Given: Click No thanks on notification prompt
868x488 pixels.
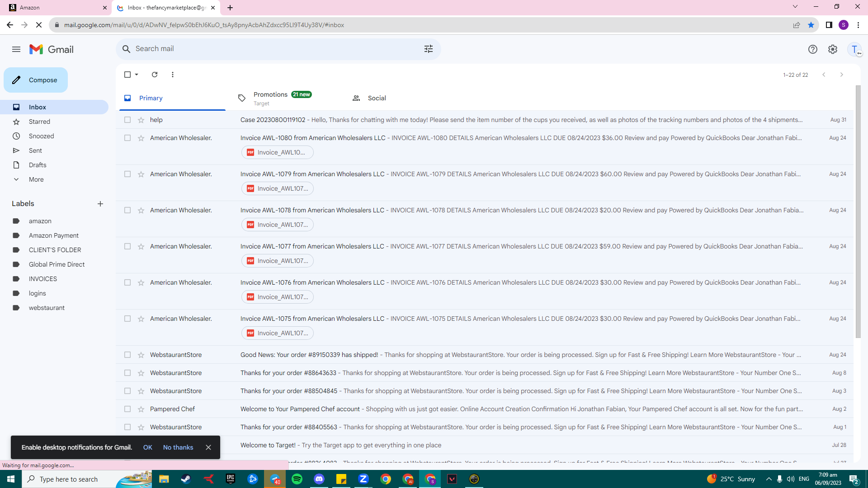Looking at the screenshot, I should click(178, 447).
